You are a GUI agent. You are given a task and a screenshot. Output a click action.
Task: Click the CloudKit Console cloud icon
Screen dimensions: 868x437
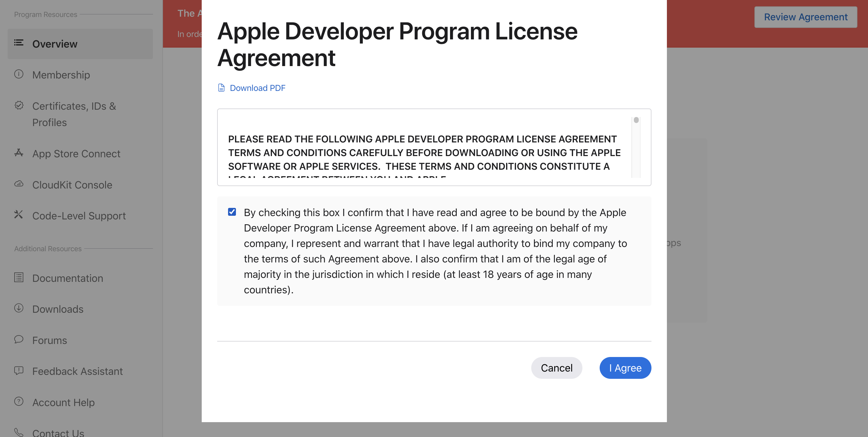[x=18, y=184]
